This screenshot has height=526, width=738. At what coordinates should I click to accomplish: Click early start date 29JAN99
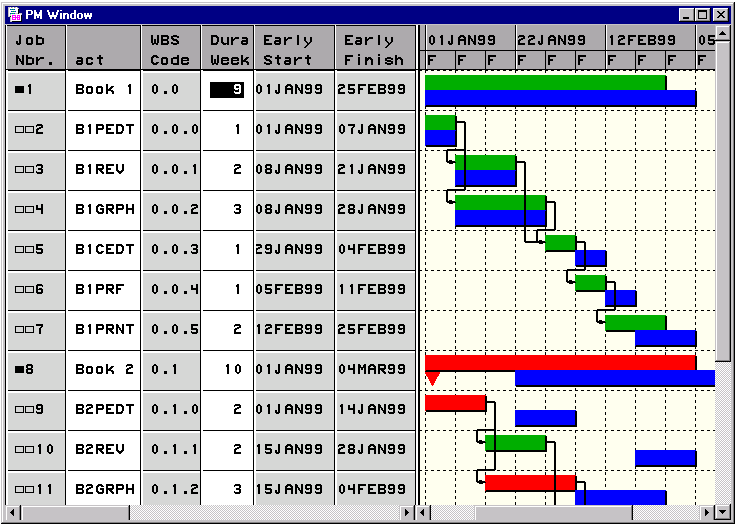pyautogui.click(x=294, y=250)
